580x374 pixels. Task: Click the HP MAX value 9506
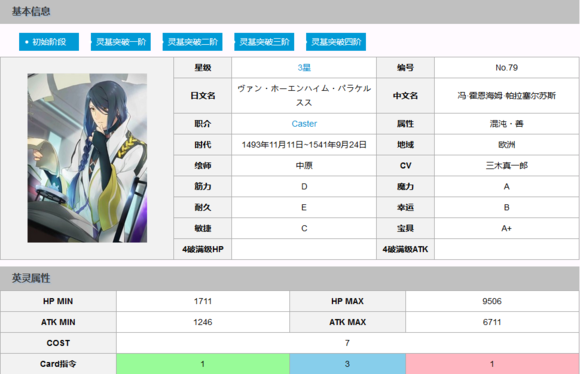pyautogui.click(x=492, y=301)
